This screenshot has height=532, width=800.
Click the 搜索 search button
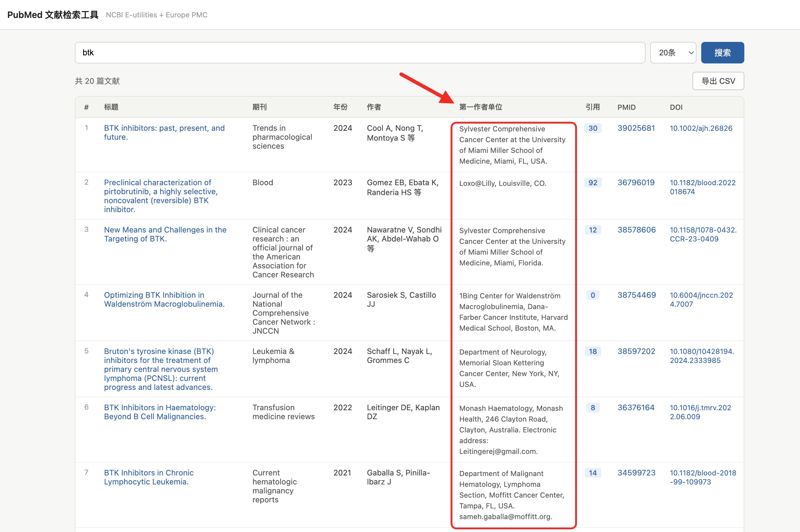click(x=722, y=53)
